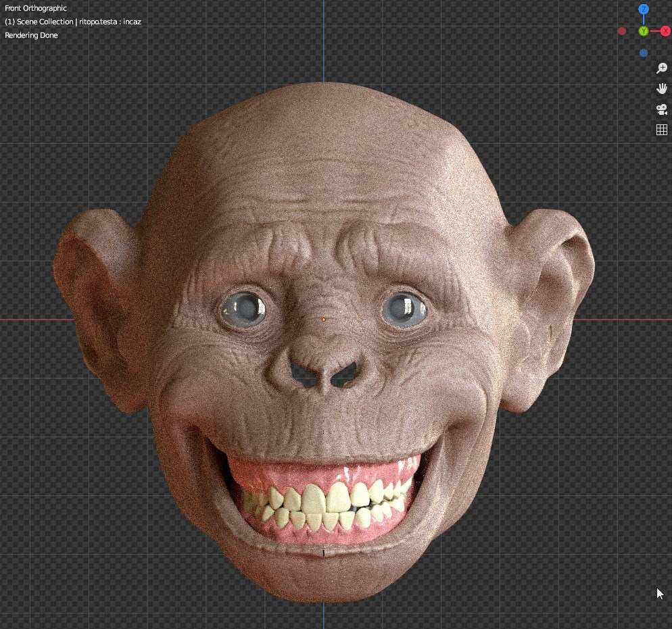Image resolution: width=672 pixels, height=629 pixels.
Task: Click the hand pan view icon
Action: pyautogui.click(x=662, y=89)
